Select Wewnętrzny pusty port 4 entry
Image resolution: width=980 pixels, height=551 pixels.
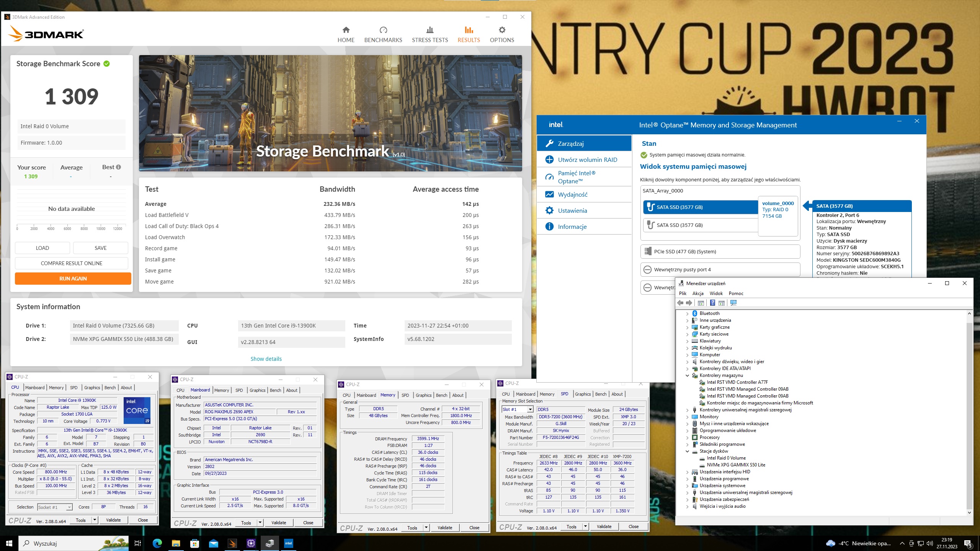[720, 269]
